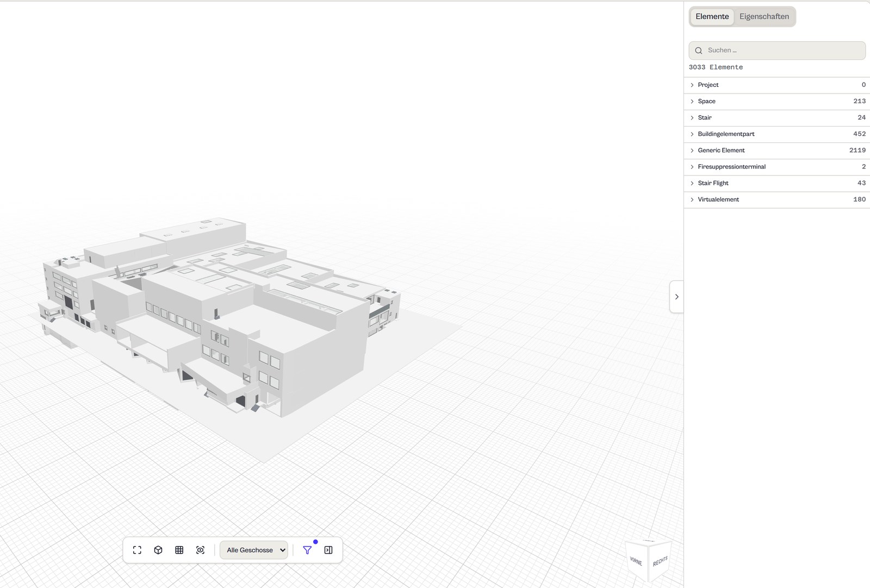The height and width of the screenshot is (588, 870).
Task: Collapse the right sidebar with chevron button
Action: tap(676, 297)
